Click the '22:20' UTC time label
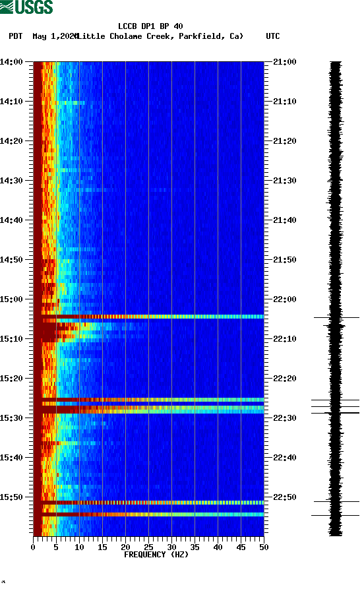Screen dimensions: 364x589 click(x=285, y=379)
